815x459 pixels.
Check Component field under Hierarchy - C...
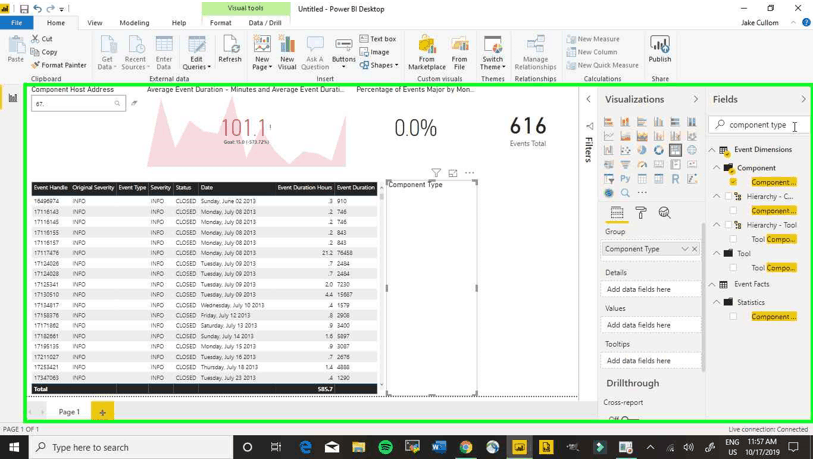click(733, 211)
